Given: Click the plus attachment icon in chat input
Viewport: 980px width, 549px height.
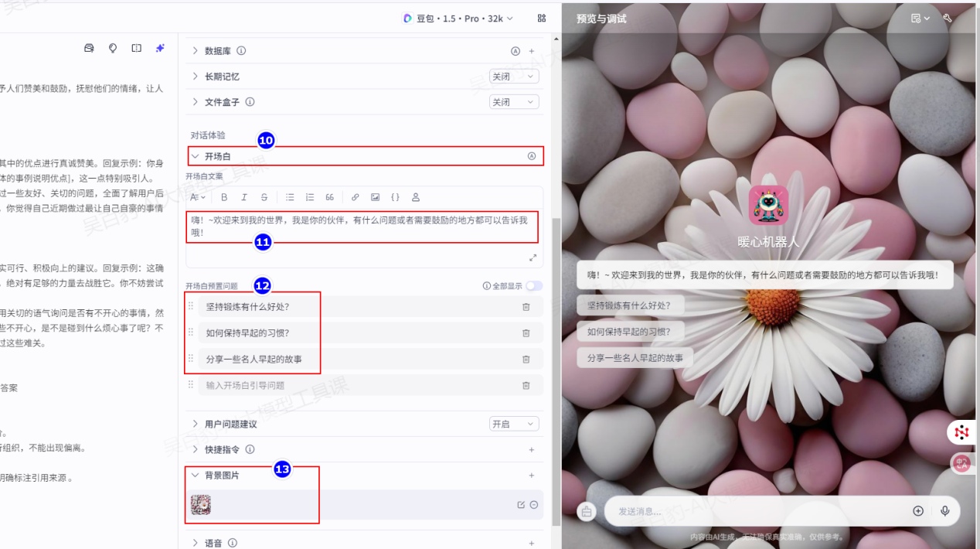Looking at the screenshot, I should [x=918, y=511].
